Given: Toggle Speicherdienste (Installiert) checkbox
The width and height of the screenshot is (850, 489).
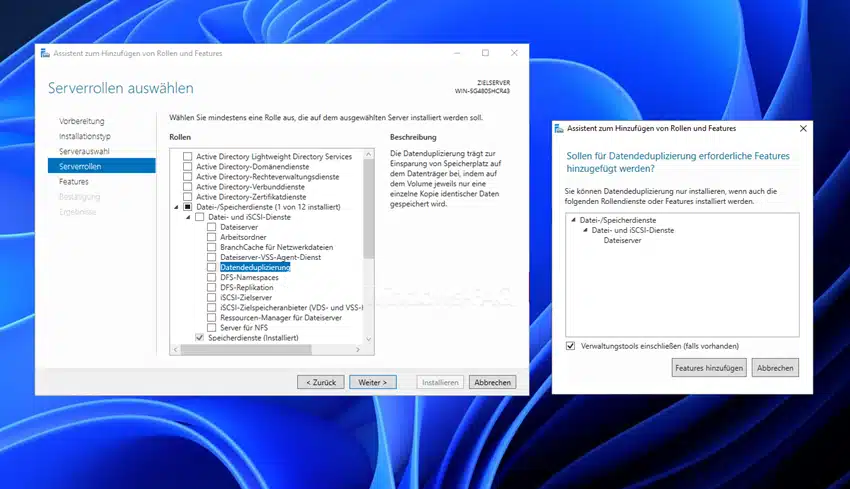Looking at the screenshot, I should pos(199,338).
